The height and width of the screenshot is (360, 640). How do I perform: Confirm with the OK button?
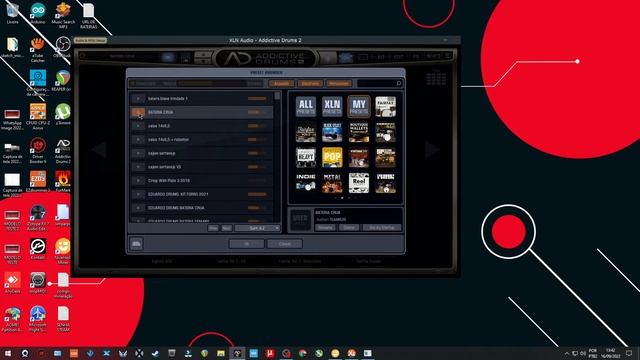click(x=246, y=244)
